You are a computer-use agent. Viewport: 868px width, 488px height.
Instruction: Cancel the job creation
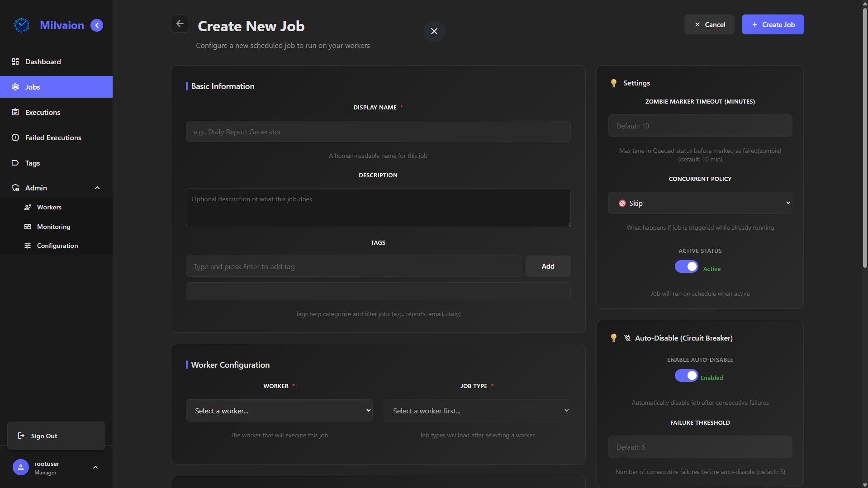tap(709, 24)
